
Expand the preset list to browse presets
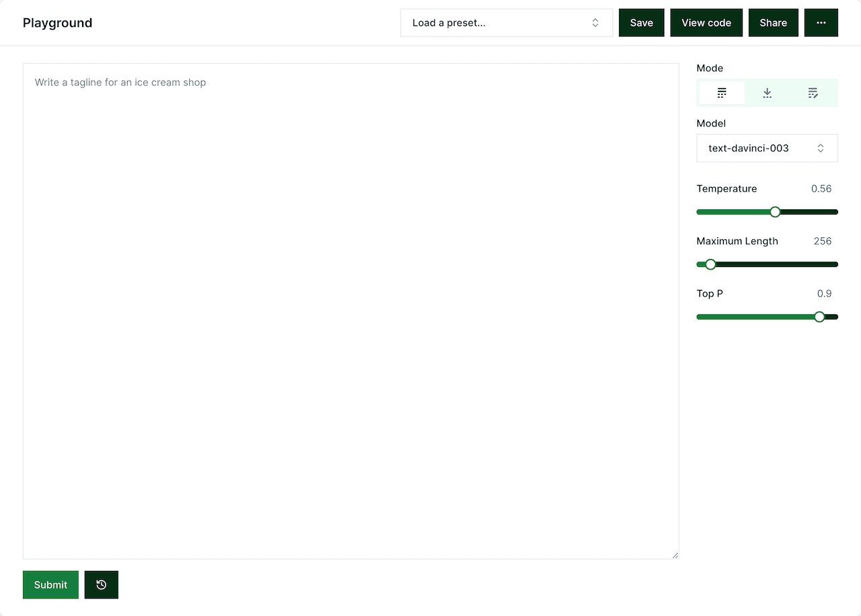[x=507, y=22]
